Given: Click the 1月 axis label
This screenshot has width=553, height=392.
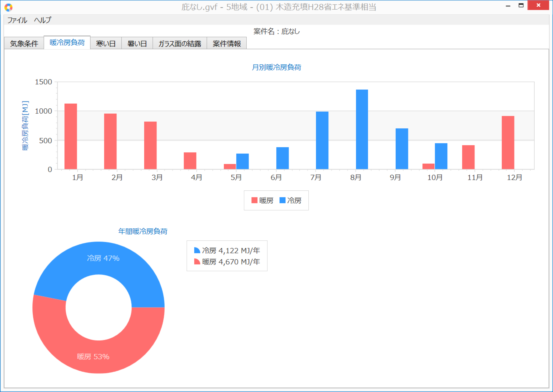Looking at the screenshot, I should [x=78, y=177].
